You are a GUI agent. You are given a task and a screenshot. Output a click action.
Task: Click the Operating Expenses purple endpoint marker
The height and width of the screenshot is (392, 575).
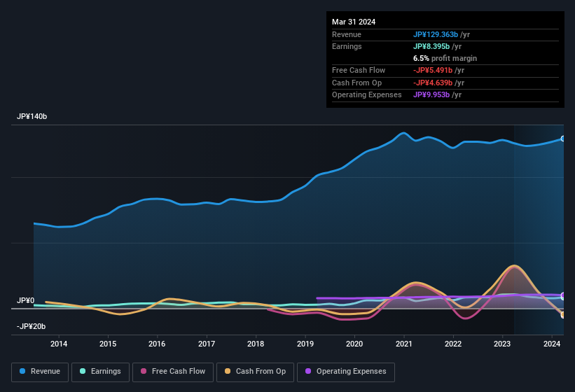click(x=563, y=295)
